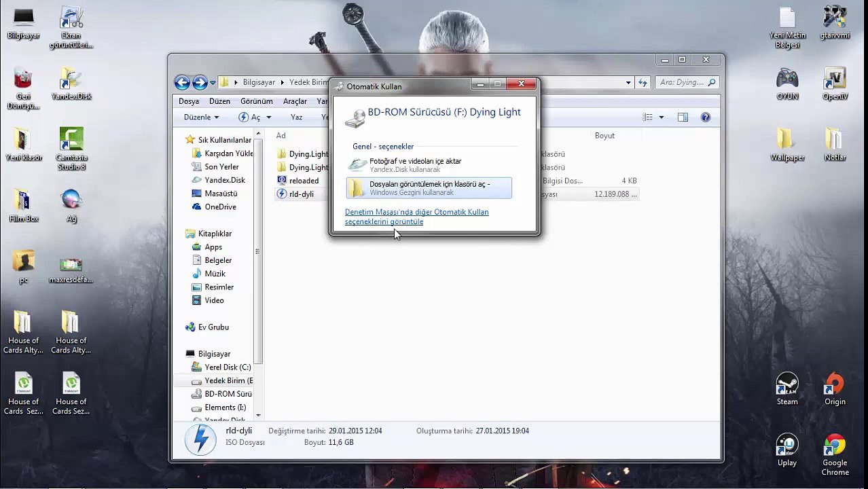
Task: Open Denetim Masası AutoPlay options link
Action: pos(416,217)
